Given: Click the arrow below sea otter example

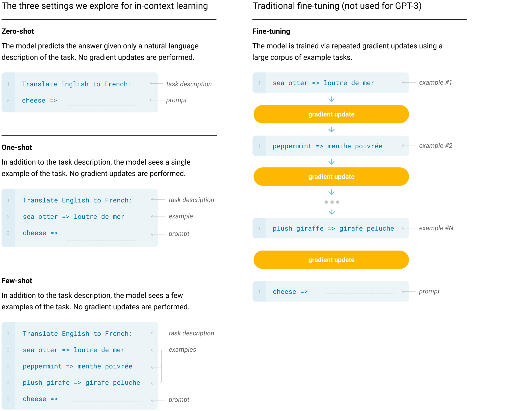Looking at the screenshot, I should pos(331,99).
